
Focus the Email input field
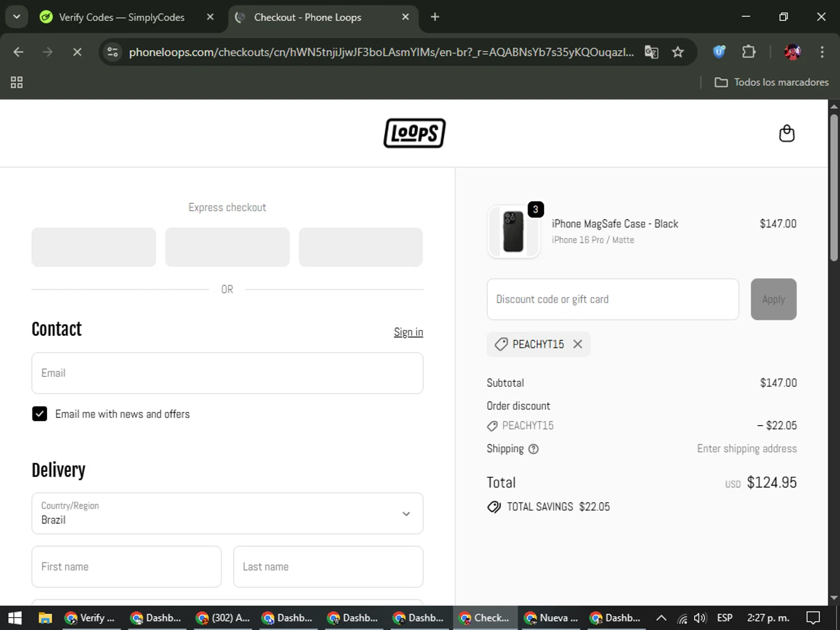(x=227, y=373)
